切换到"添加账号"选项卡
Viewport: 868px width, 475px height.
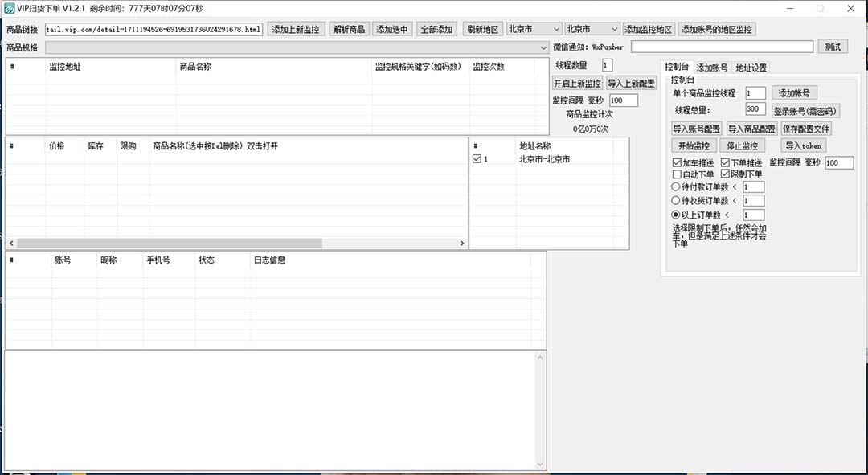(x=712, y=67)
